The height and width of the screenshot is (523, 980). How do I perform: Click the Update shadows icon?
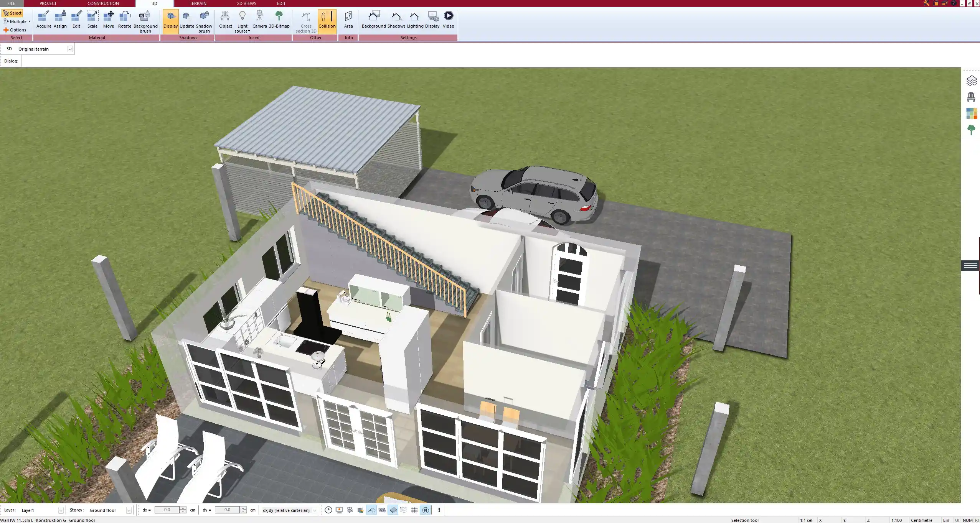[x=187, y=20]
